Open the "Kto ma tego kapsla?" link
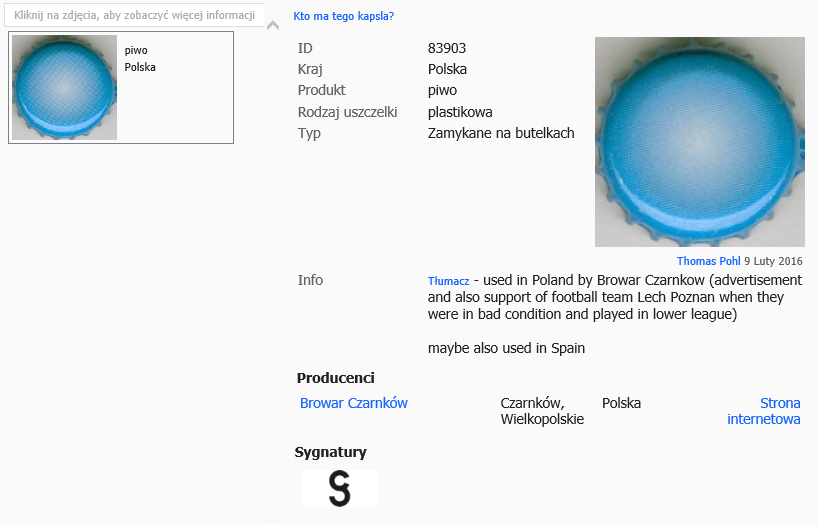818x525 pixels. coord(343,16)
